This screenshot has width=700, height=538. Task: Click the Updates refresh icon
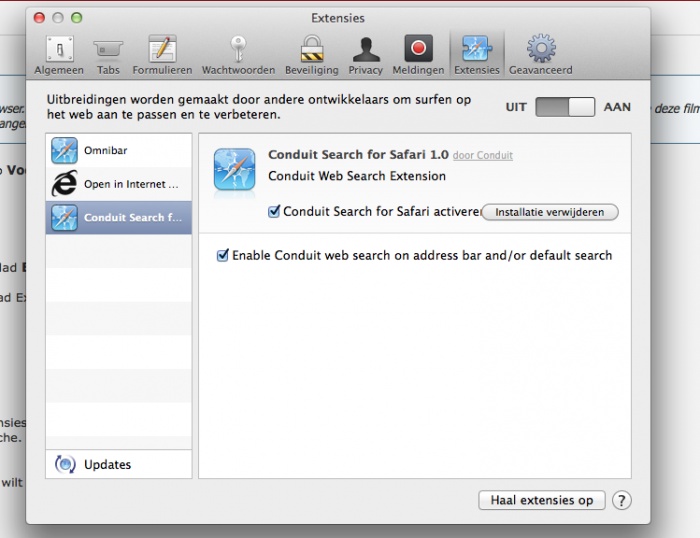65,464
